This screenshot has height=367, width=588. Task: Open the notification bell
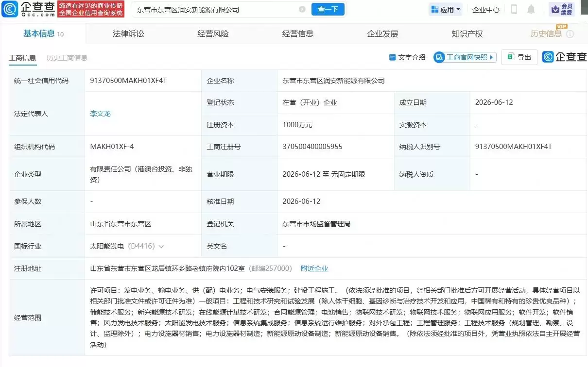[531, 9]
